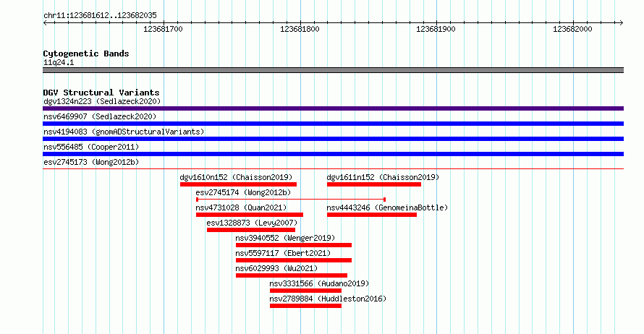644x334 pixels.
Task: Click ruler position 123682000
Action: [x=572, y=29]
